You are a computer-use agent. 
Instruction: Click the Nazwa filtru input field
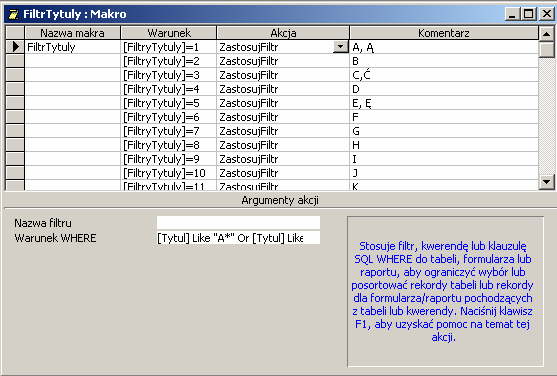coord(238,223)
